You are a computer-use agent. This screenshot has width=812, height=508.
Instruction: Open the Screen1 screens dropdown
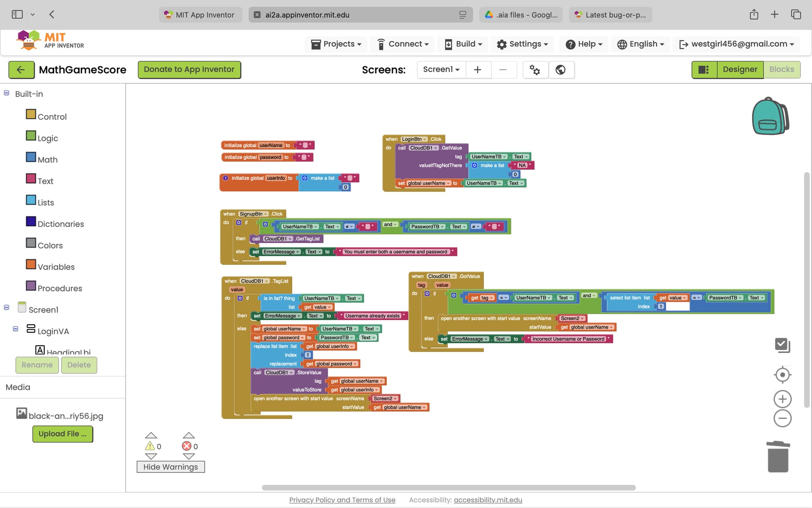(441, 69)
